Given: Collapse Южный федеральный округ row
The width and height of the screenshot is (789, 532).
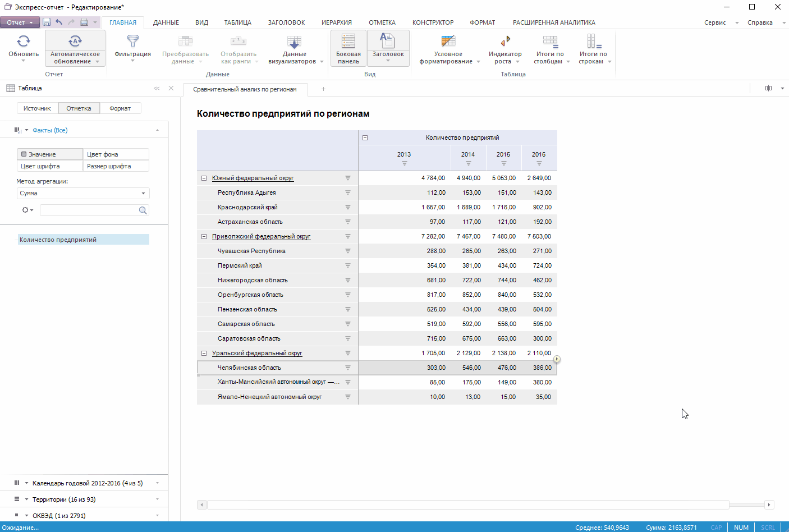Looking at the screenshot, I should coord(204,178).
